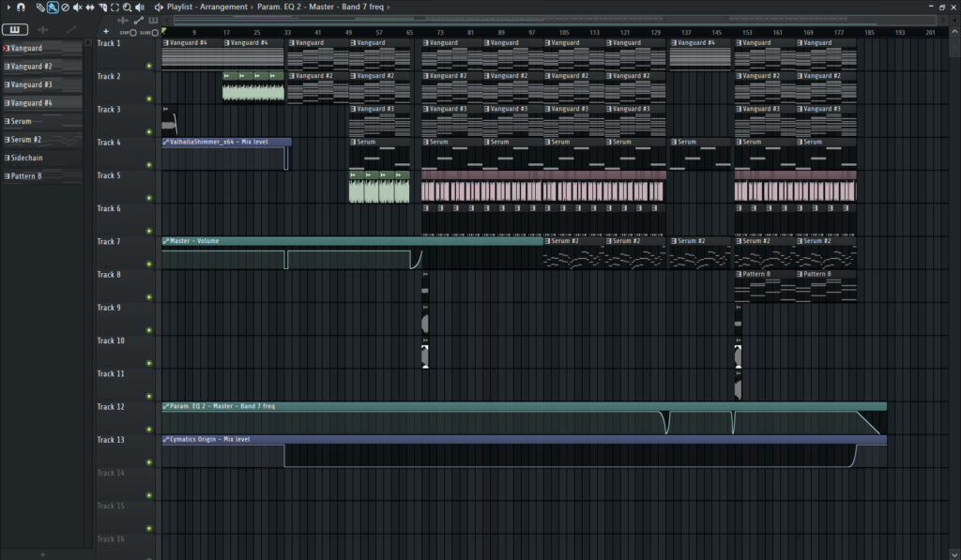Toggle the STEP edit mode switch

pos(132,32)
